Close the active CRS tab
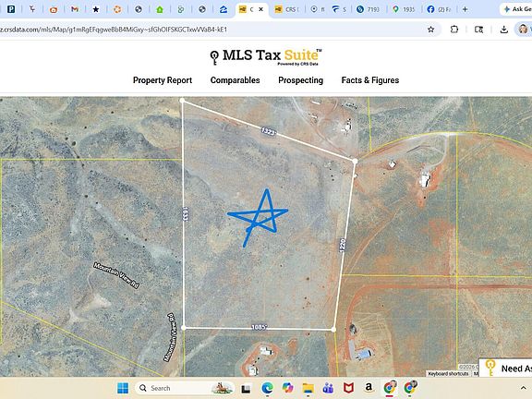The image size is (532, 399). tap(260, 9)
